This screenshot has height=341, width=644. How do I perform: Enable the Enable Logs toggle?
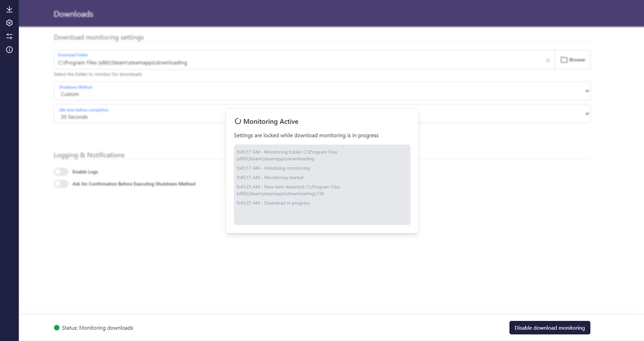61,171
